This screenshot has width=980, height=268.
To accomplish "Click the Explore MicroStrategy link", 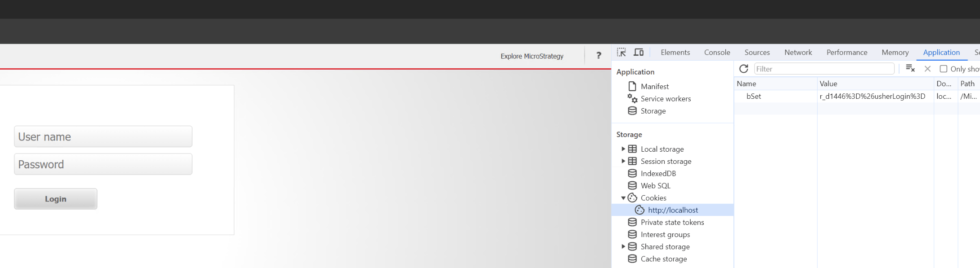I will (532, 56).
